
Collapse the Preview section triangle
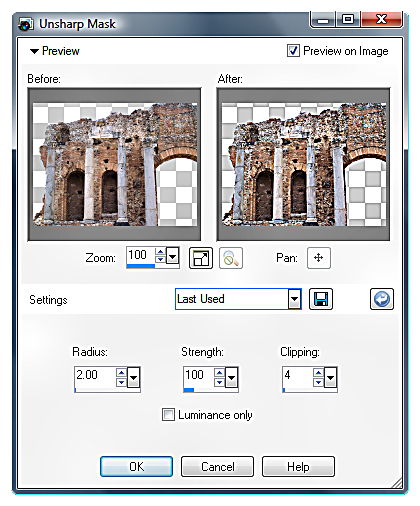click(34, 51)
